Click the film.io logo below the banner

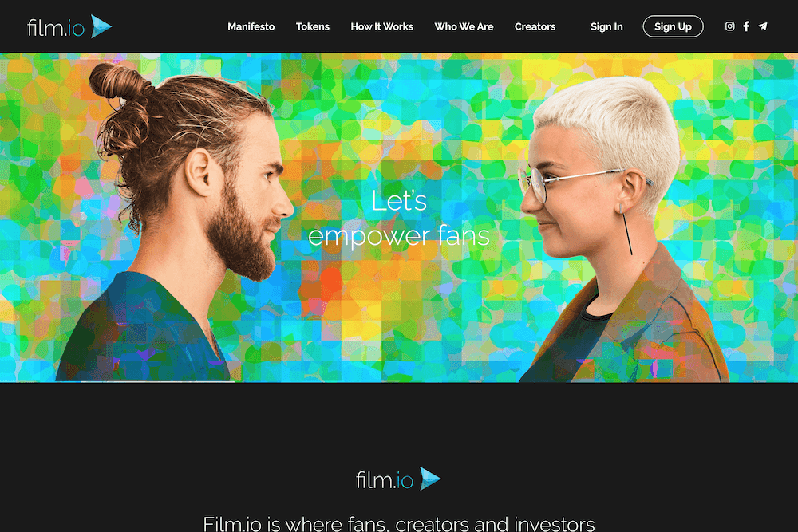click(x=398, y=479)
